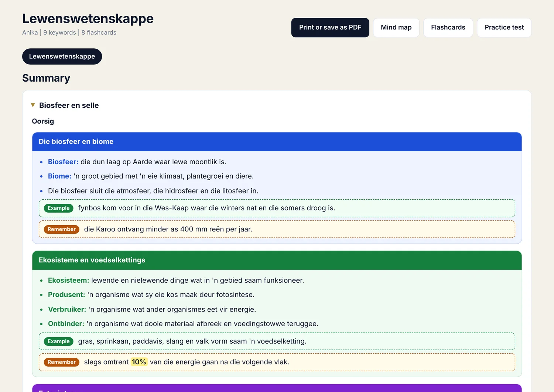
Task: Click the Ontbinder keyword term
Action: 66,324
